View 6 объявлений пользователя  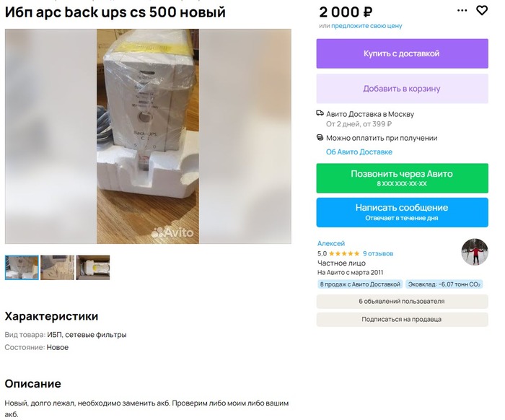[402, 302]
